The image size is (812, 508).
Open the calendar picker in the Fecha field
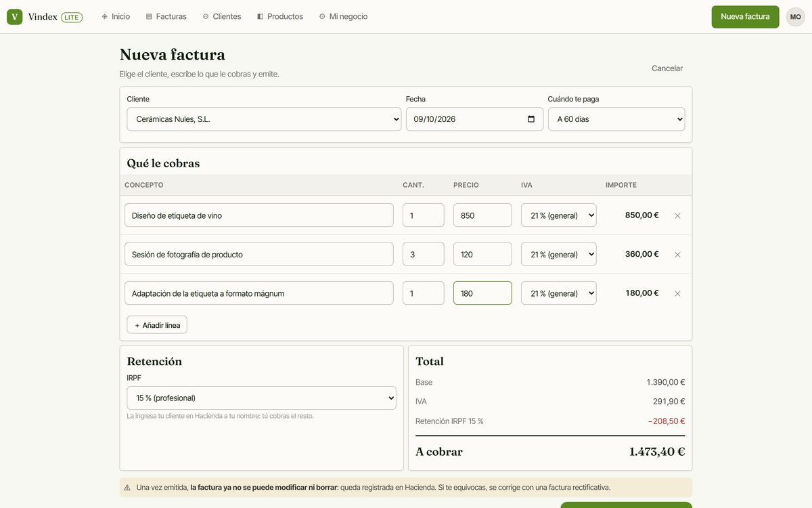tap(531, 119)
